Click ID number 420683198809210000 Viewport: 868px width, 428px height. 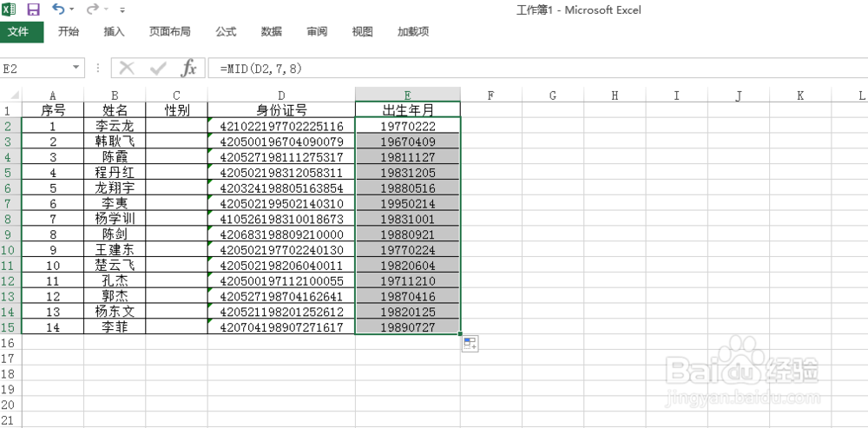282,234
